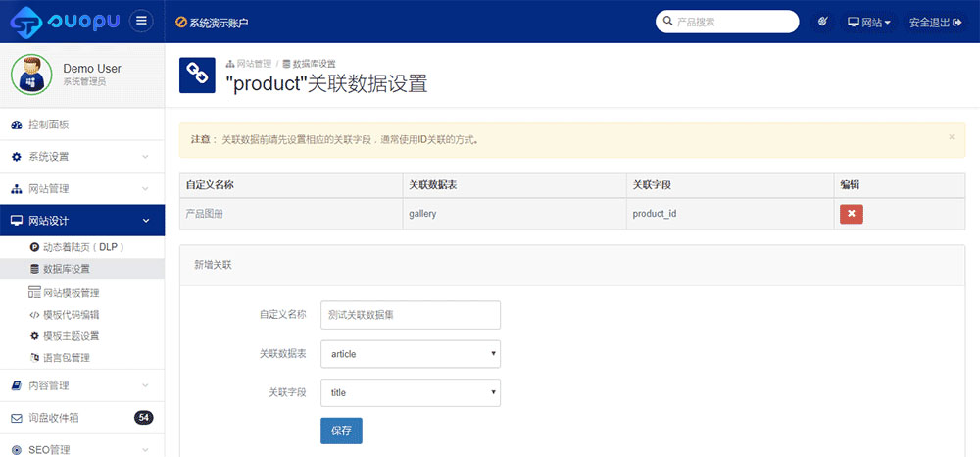980x457 pixels.
Task: Click 安全退出 to log out
Action: [x=935, y=22]
